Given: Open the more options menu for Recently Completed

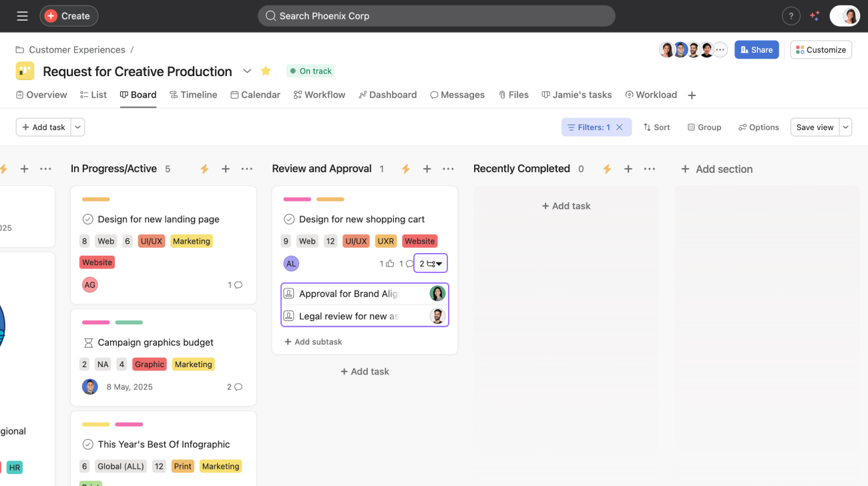Looking at the screenshot, I should [649, 169].
